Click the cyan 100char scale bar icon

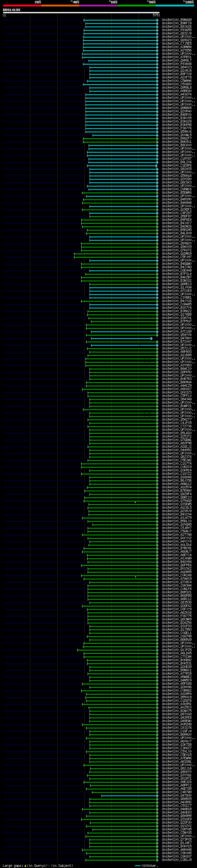(x=137, y=865)
